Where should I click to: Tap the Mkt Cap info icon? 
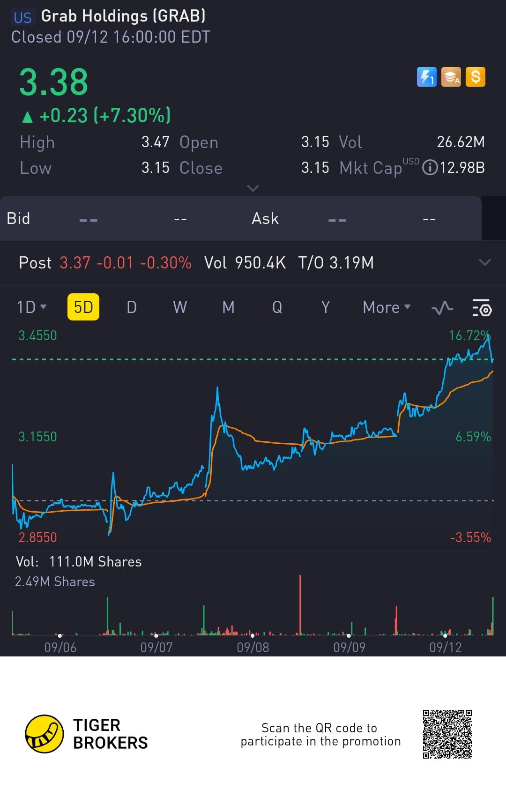(430, 168)
